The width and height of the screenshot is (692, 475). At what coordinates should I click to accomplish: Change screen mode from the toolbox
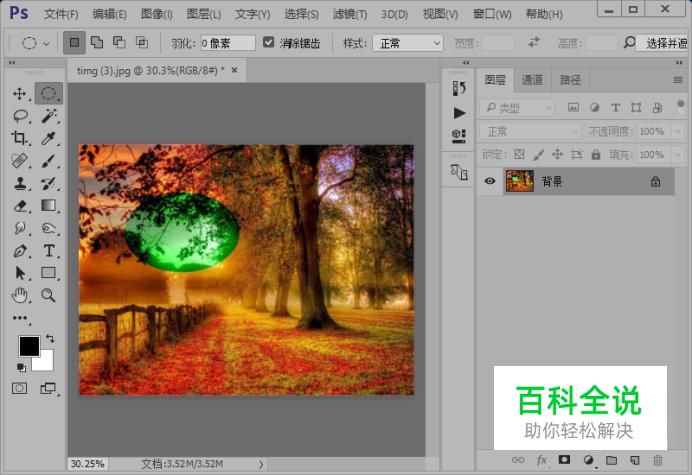(x=48, y=388)
